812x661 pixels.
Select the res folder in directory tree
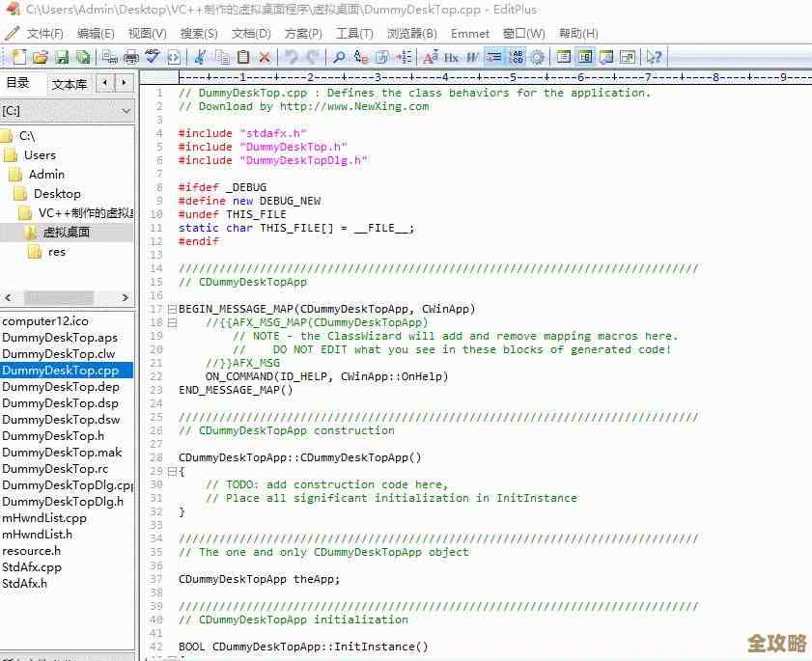point(57,252)
